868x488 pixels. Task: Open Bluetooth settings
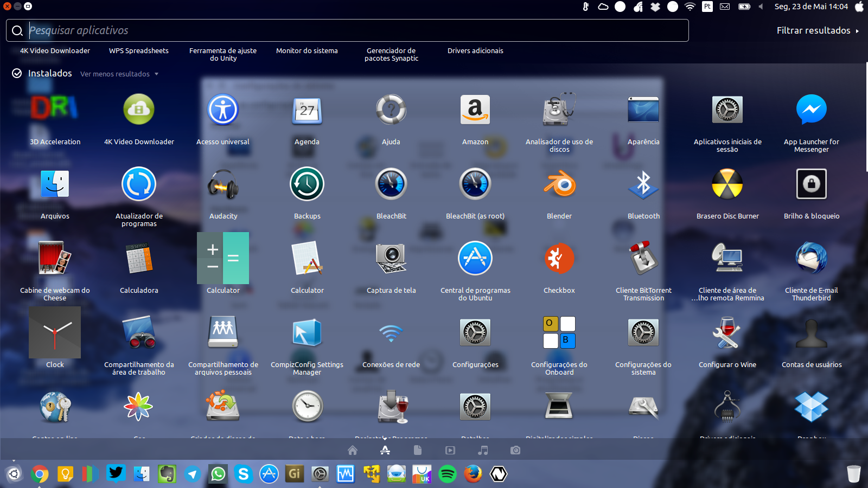tap(643, 184)
